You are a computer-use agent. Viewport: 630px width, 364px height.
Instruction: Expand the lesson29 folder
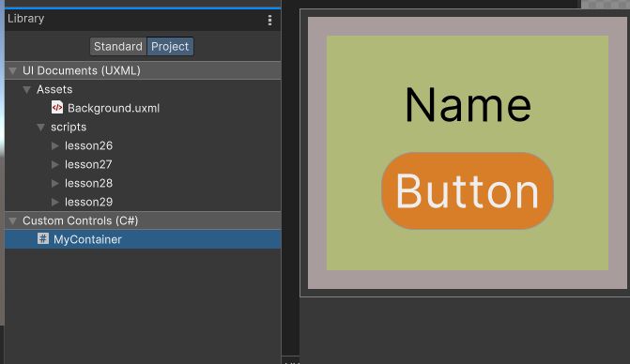[55, 202]
